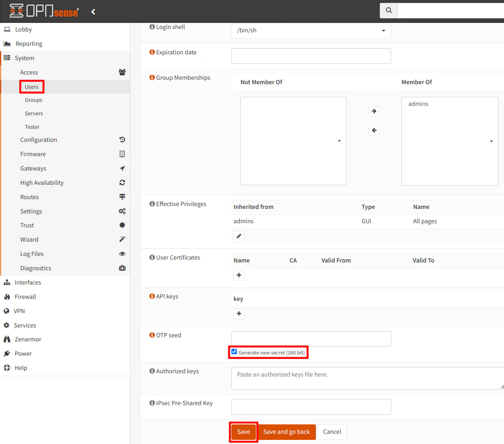The height and width of the screenshot is (444, 504).
Task: Add a user certificate with plus button
Action: pyautogui.click(x=239, y=275)
